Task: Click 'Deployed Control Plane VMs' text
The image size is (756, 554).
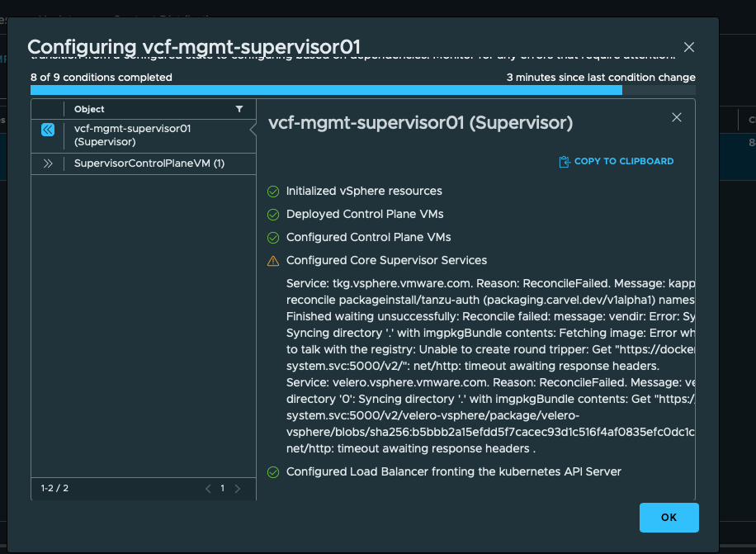Action: 365,214
